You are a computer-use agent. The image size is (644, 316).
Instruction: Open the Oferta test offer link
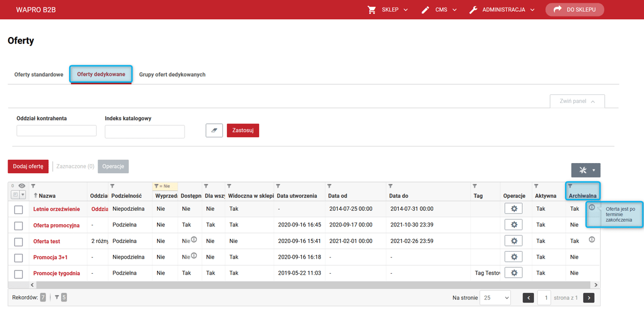pos(47,241)
